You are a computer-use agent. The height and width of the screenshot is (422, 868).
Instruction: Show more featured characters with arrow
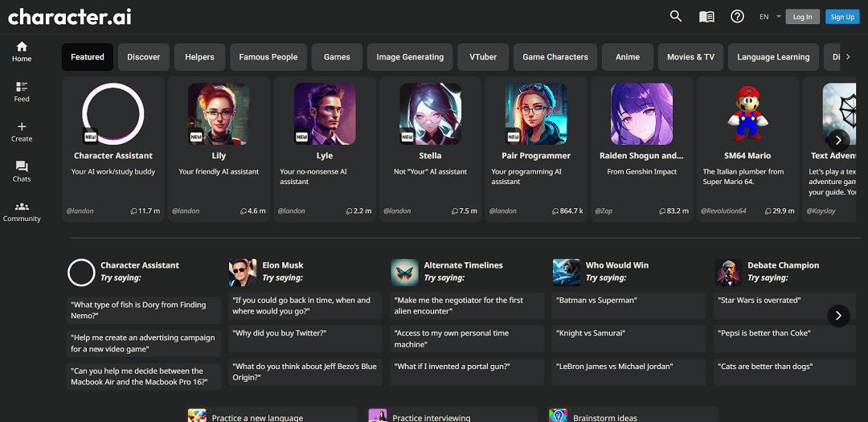[838, 140]
